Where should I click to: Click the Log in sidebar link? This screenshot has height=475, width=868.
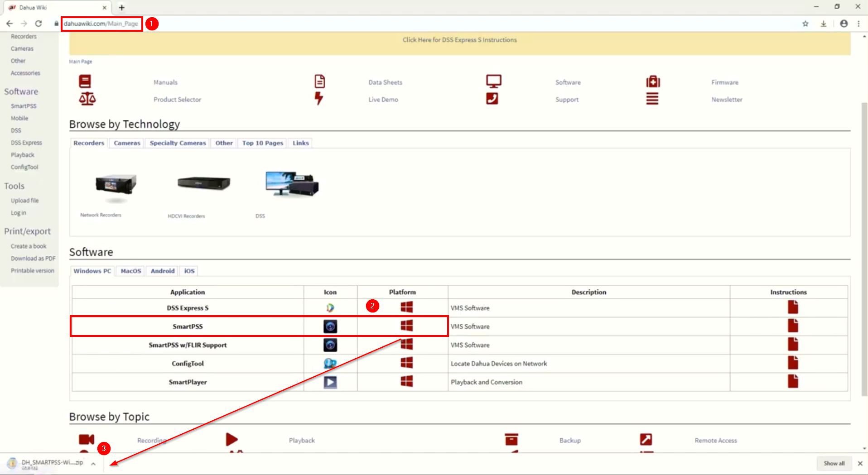19,213
